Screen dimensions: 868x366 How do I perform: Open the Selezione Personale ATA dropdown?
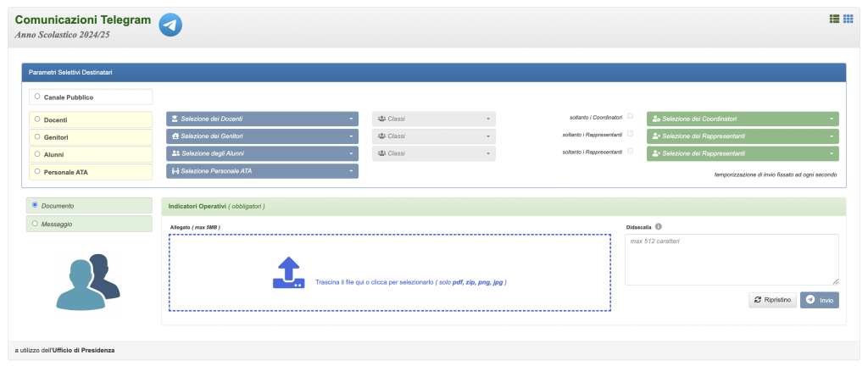pyautogui.click(x=262, y=171)
